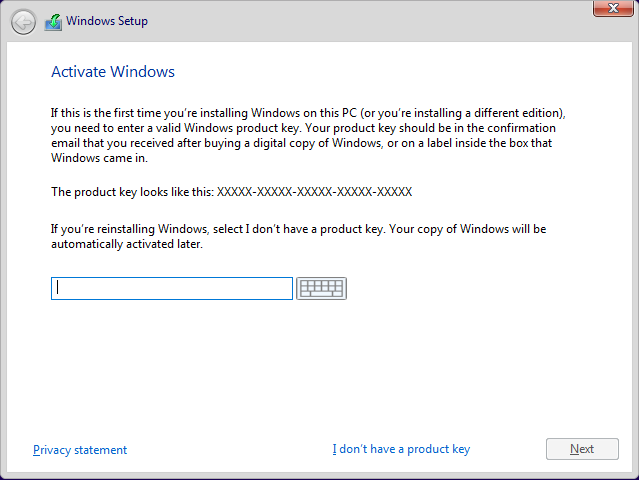
Task: Select I don't have a product key
Action: pos(401,449)
